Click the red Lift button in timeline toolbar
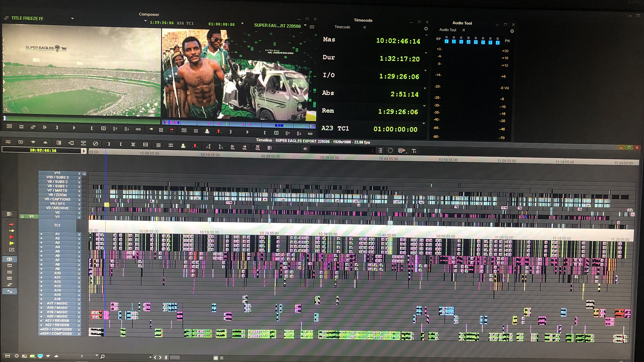This screenshot has width=644, height=362. (x=195, y=145)
